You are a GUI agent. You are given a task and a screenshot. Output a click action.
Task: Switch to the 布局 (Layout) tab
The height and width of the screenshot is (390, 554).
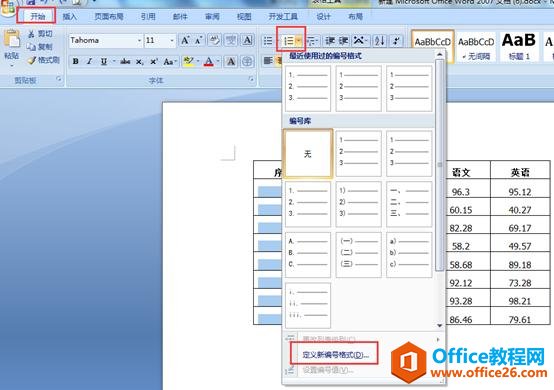[x=355, y=16]
